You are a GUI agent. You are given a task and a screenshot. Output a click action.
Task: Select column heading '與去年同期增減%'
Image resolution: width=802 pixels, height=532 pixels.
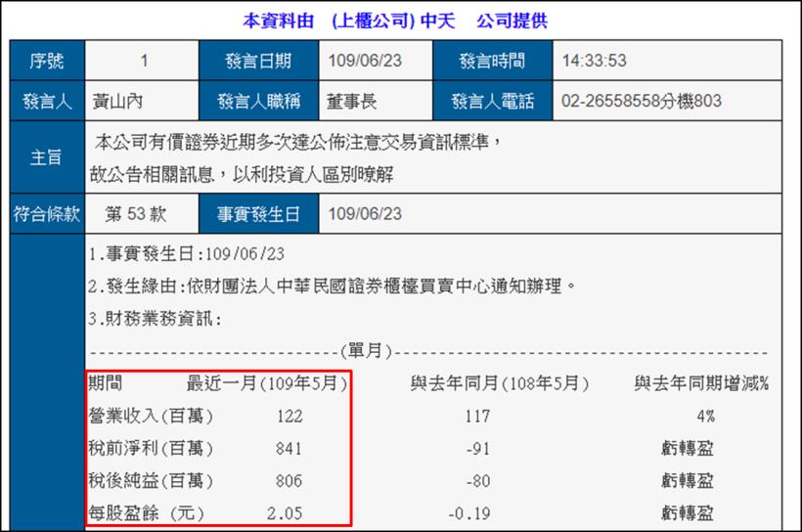(x=702, y=382)
